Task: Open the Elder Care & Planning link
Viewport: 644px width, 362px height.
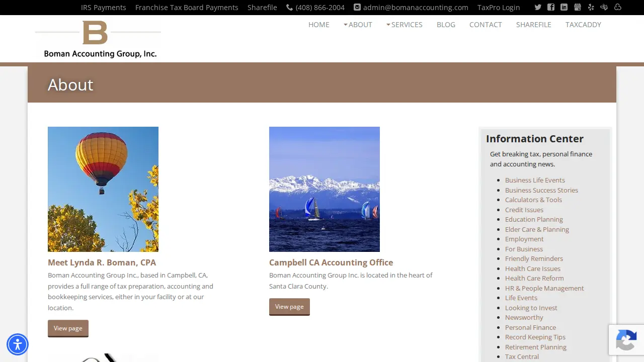Action: pyautogui.click(x=537, y=229)
